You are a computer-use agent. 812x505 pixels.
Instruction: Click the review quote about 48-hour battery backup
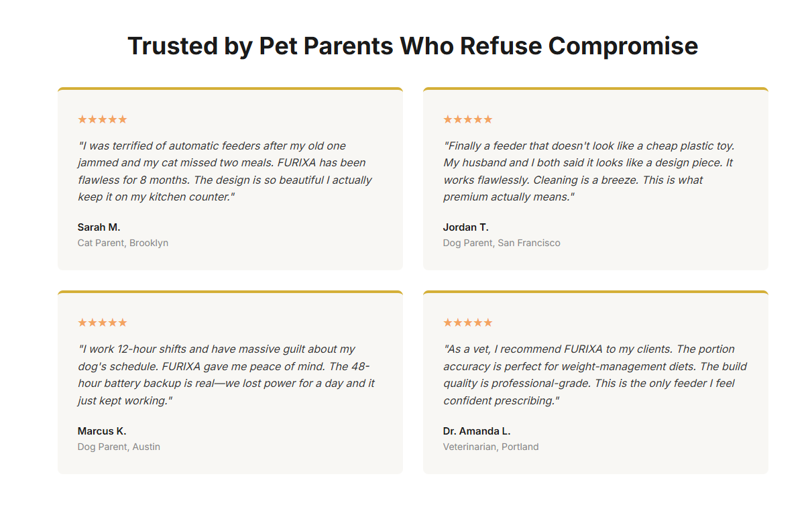pos(225,375)
